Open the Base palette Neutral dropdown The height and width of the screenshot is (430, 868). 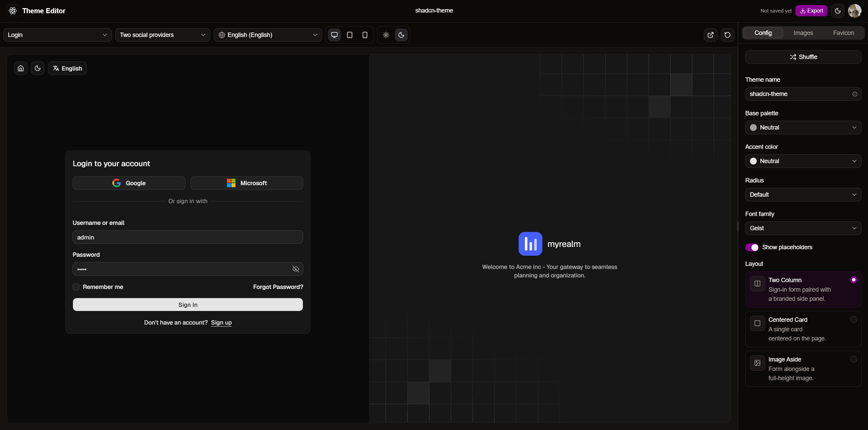tap(803, 128)
